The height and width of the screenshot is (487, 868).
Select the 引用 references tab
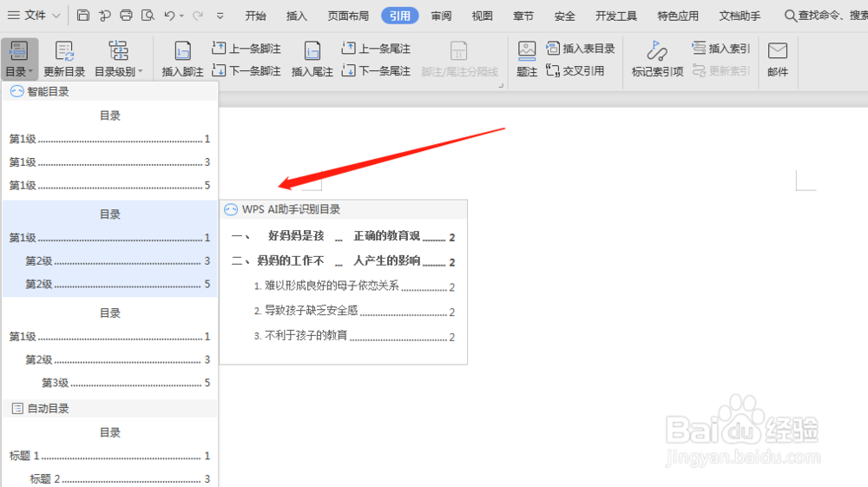tap(399, 16)
